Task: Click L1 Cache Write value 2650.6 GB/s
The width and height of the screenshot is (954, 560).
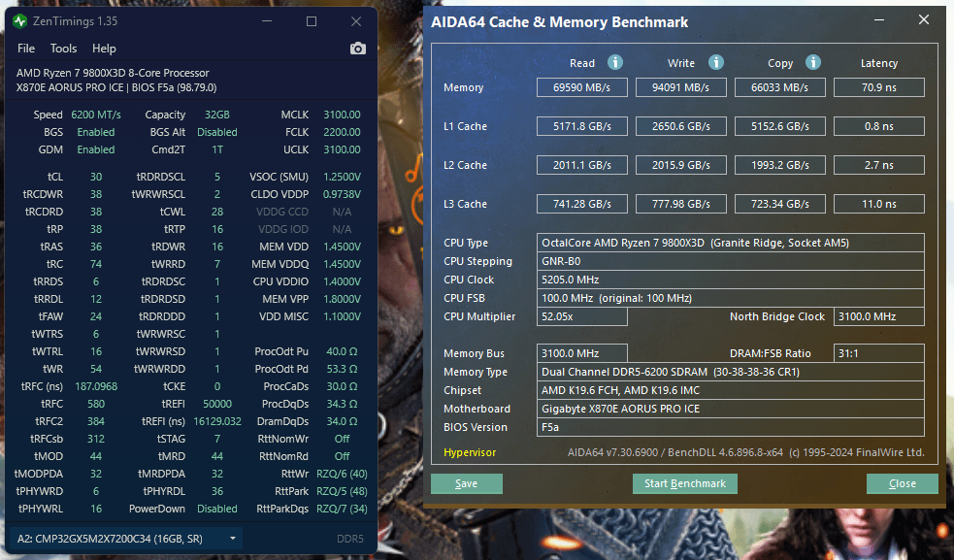Action: click(681, 126)
